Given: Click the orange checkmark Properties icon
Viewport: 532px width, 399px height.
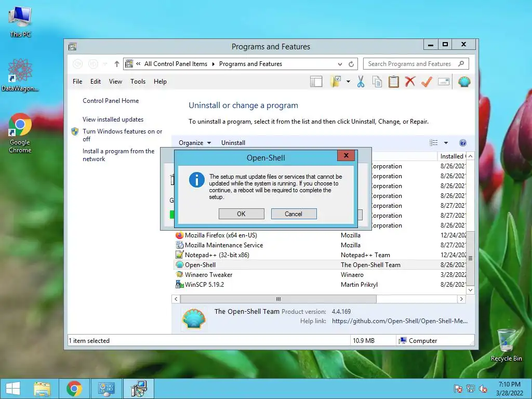Looking at the screenshot, I should pyautogui.click(x=427, y=82).
